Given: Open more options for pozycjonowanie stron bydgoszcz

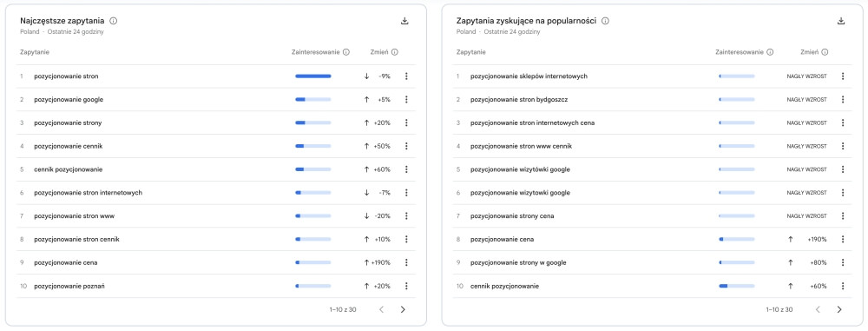Looking at the screenshot, I should [x=843, y=100].
